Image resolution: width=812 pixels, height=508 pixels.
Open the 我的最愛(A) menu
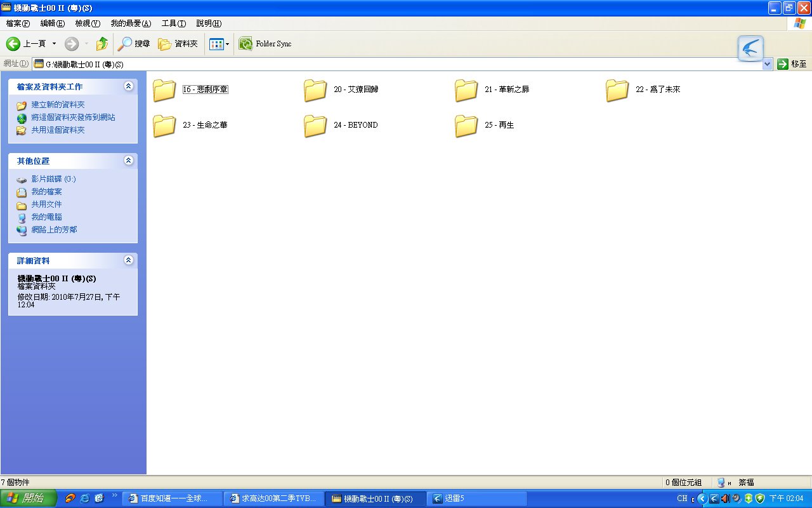[131, 23]
